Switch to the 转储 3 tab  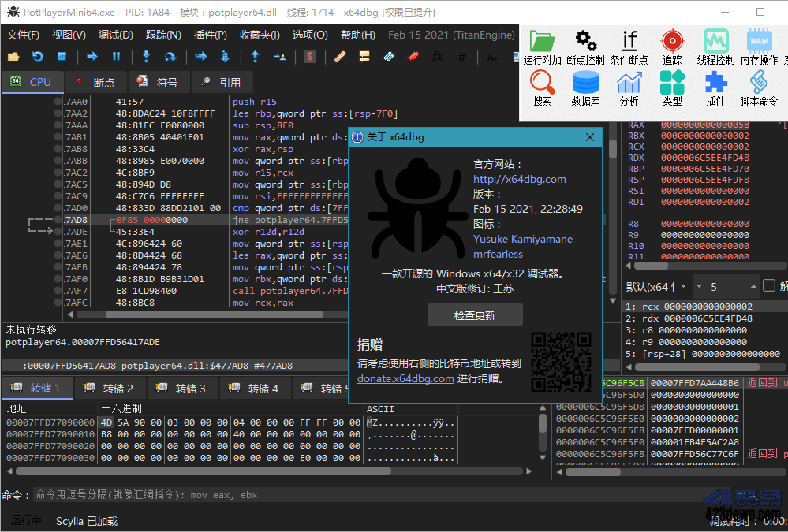[x=182, y=387]
